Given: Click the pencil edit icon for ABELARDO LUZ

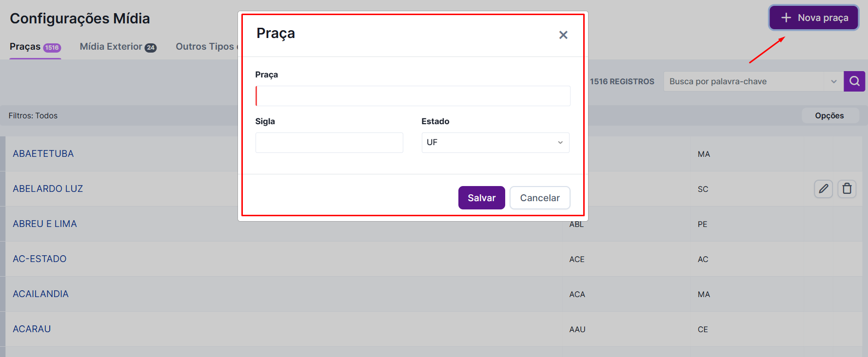Looking at the screenshot, I should tap(823, 188).
